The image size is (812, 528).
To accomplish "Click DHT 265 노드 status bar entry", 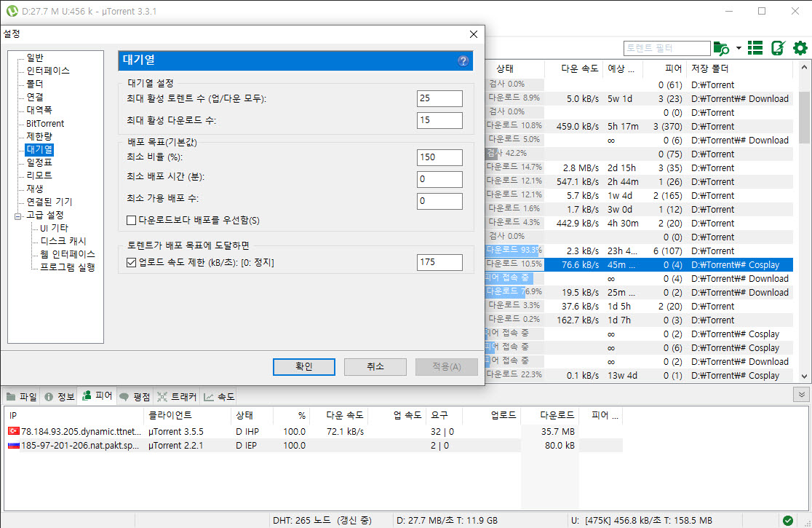I will 322,520.
